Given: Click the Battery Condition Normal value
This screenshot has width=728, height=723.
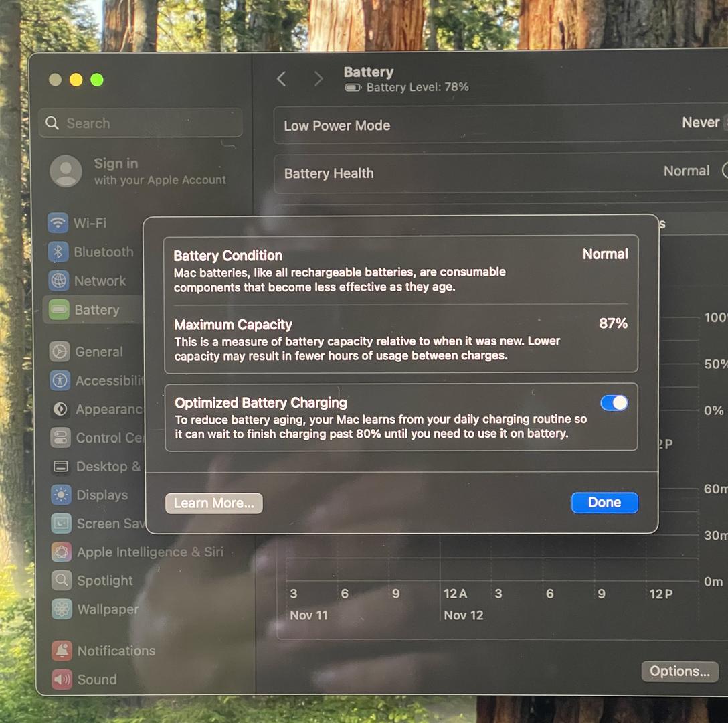Looking at the screenshot, I should (606, 254).
